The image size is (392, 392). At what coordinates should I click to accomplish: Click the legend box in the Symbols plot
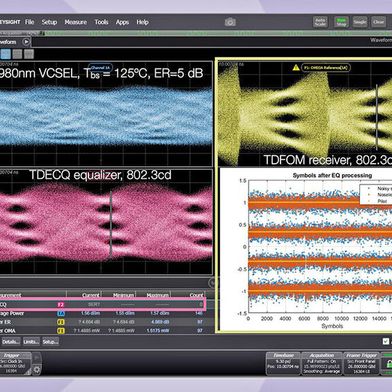coord(376,195)
